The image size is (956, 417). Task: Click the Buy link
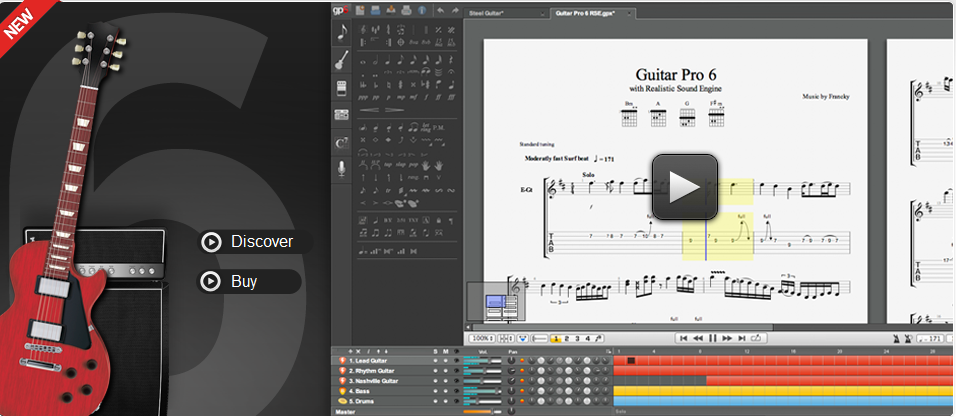249,282
